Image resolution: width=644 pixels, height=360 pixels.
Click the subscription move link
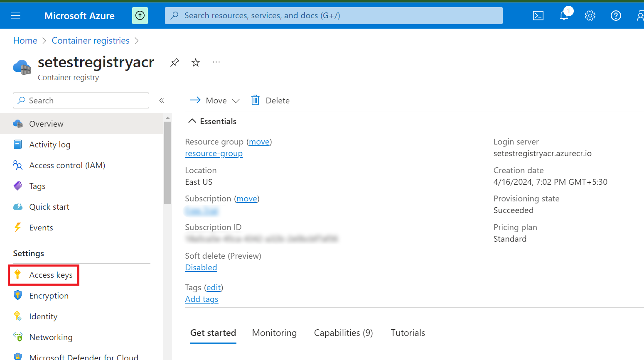click(247, 199)
